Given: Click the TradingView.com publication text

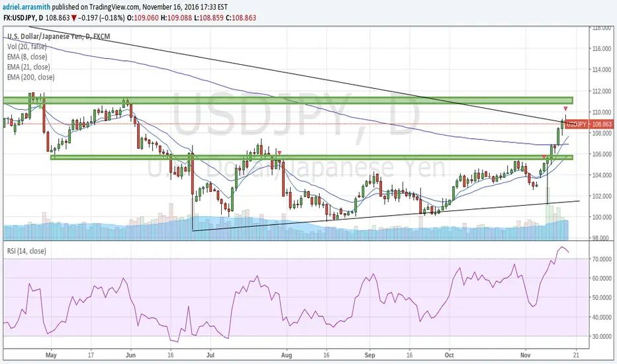Looking at the screenshot, I should [115, 7].
